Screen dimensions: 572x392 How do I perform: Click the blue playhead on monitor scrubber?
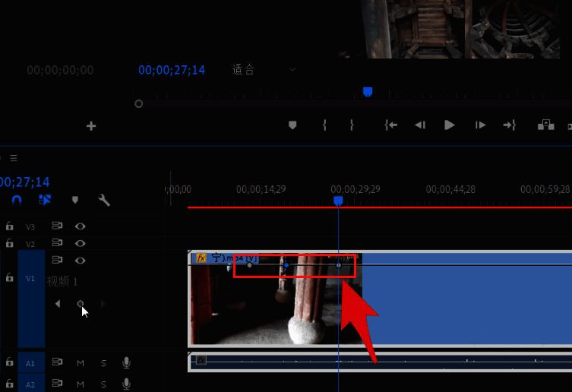click(368, 91)
